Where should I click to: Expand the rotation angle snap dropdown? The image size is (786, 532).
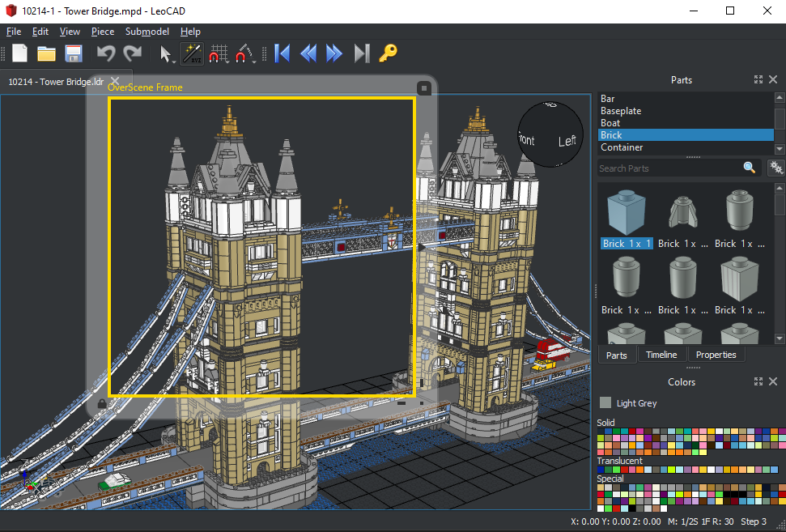point(254,59)
